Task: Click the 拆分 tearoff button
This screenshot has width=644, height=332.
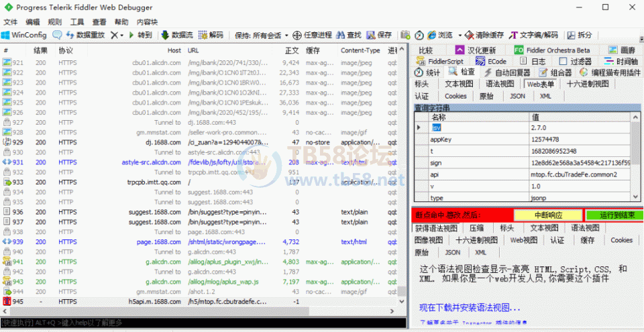Action: click(x=580, y=35)
